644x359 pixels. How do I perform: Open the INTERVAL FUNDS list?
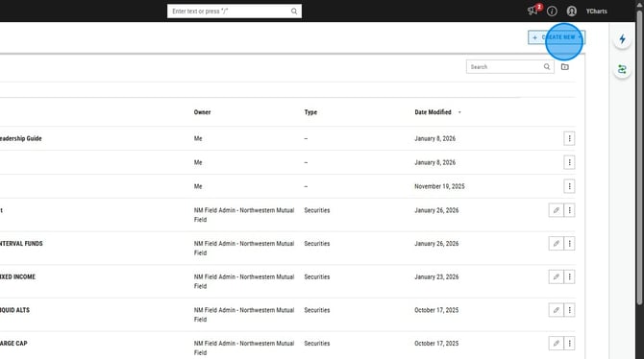pos(21,243)
